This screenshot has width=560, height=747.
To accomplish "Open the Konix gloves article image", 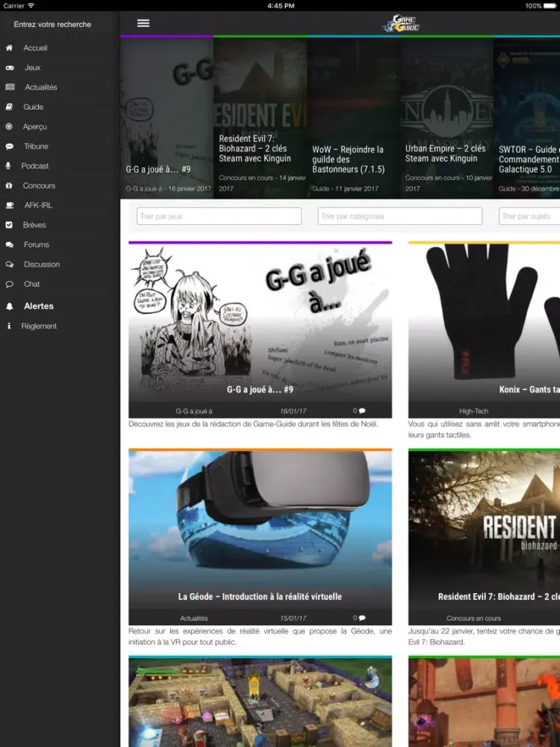I will (484, 323).
